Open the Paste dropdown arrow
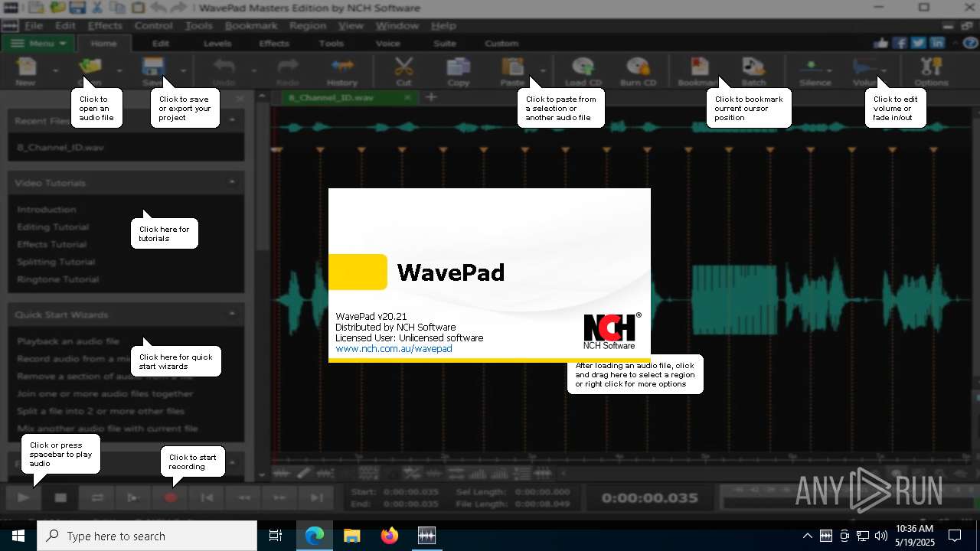The image size is (980, 551). click(x=543, y=70)
